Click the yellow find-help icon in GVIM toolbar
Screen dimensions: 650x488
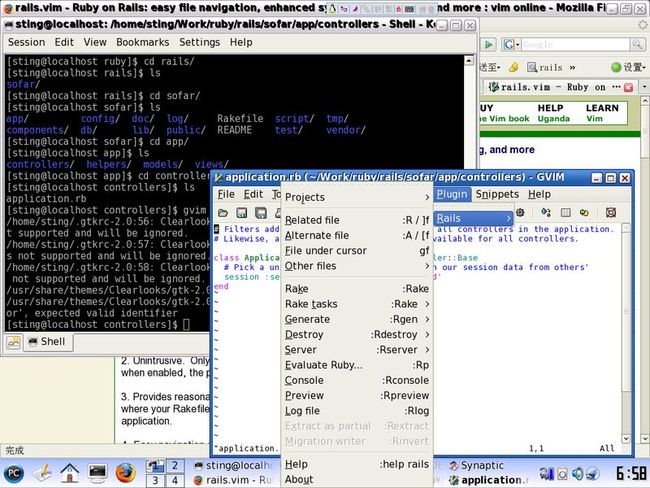(585, 213)
